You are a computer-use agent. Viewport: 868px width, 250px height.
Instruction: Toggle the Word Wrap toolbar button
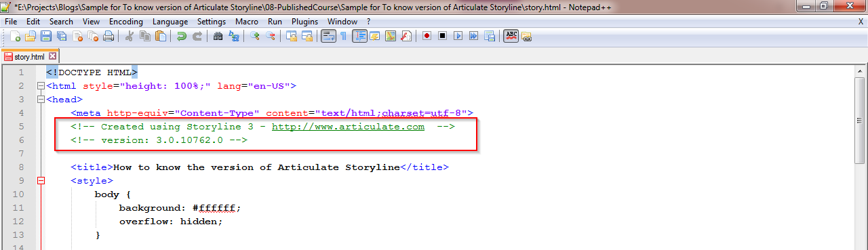click(x=328, y=36)
